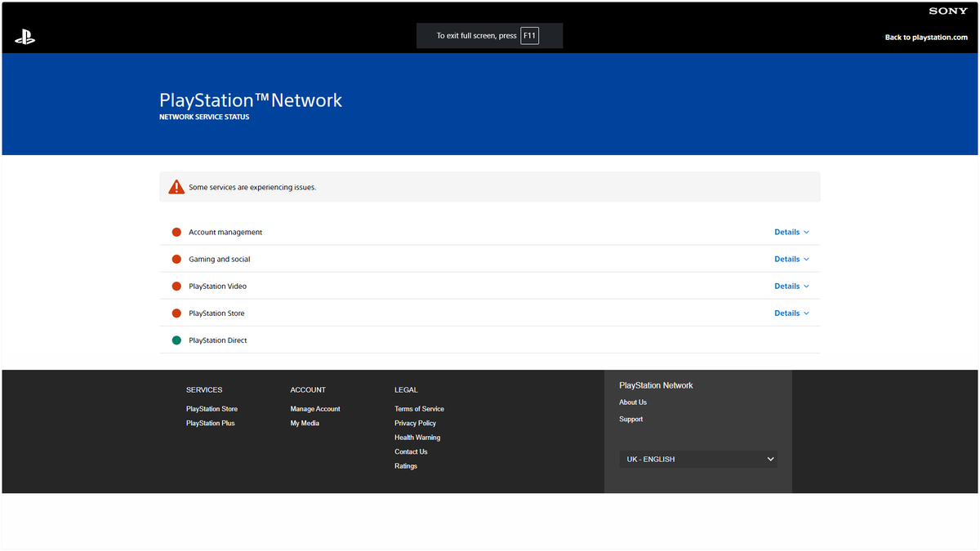
Task: Open Health Warning link
Action: (417, 438)
